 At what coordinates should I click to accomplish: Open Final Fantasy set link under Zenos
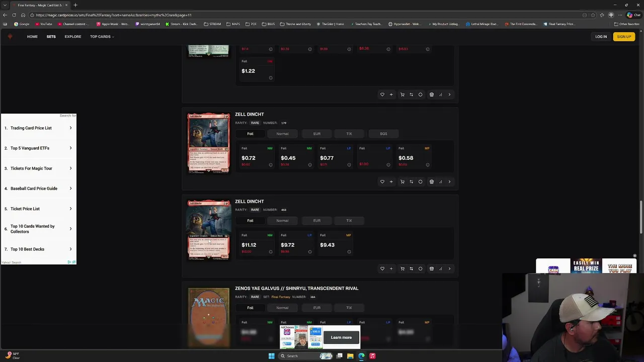coord(281,297)
